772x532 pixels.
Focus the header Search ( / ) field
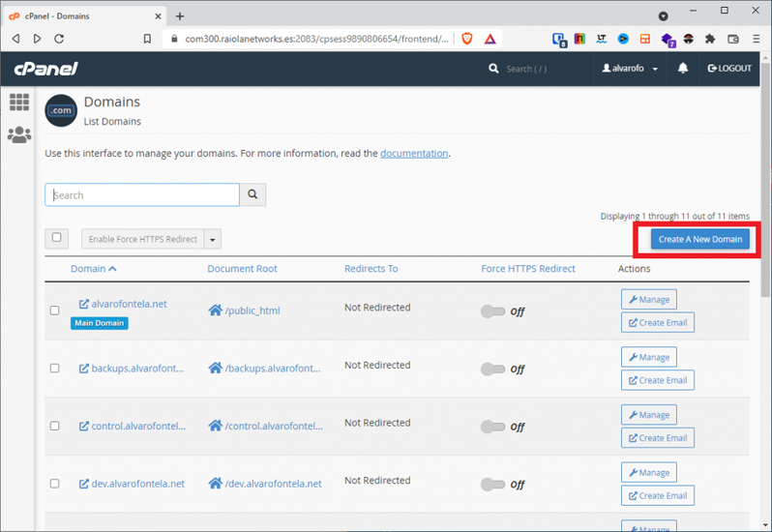tap(527, 69)
